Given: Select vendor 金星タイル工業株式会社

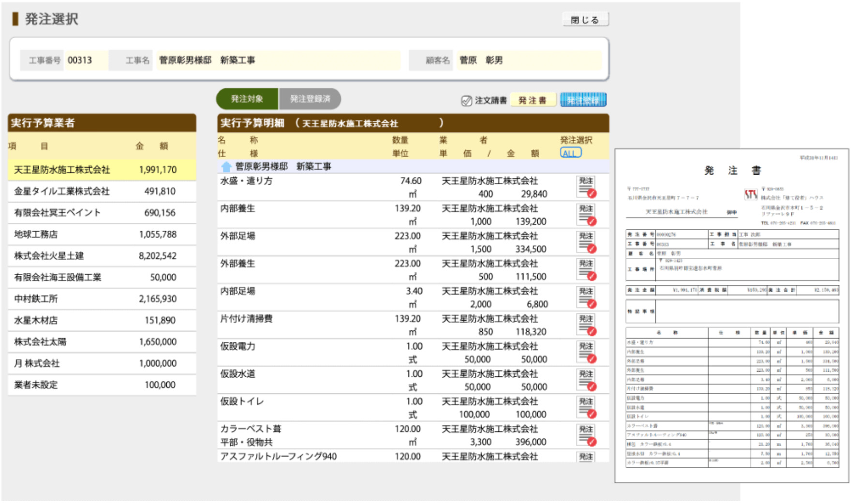Looking at the screenshot, I should point(102,192).
